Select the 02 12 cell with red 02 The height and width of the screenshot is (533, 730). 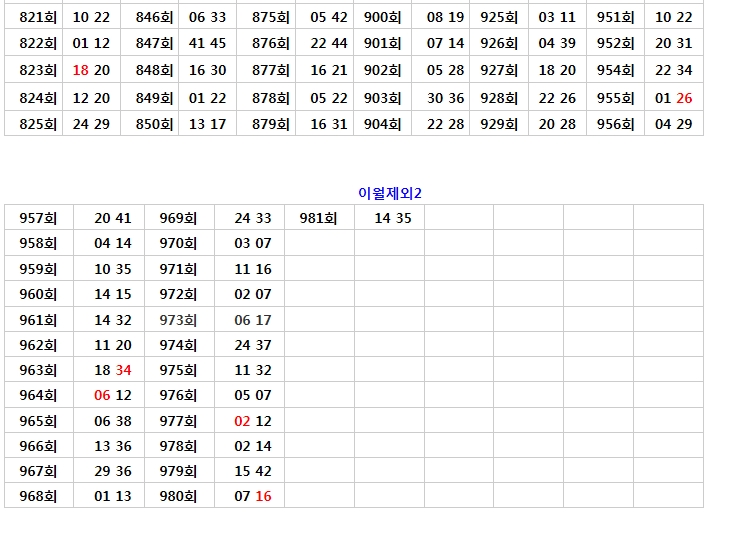pyautogui.click(x=253, y=421)
